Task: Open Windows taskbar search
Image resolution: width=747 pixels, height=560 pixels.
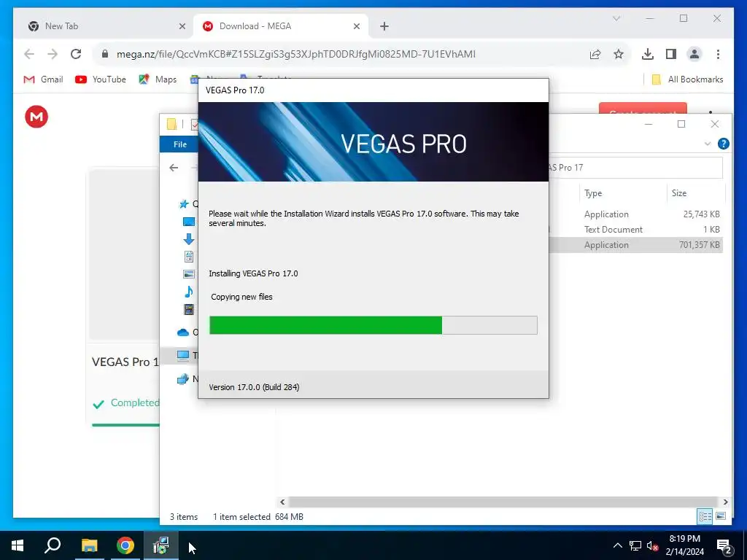Action: (53, 545)
